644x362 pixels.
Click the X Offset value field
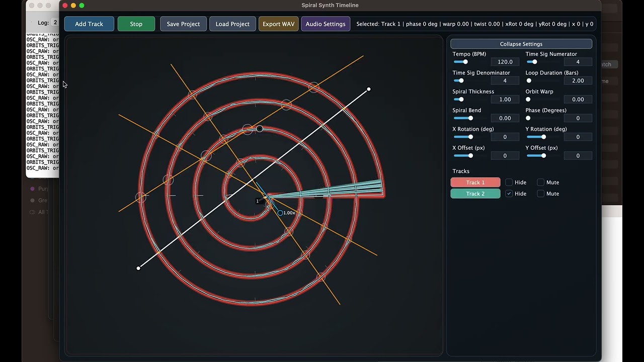[x=505, y=156]
